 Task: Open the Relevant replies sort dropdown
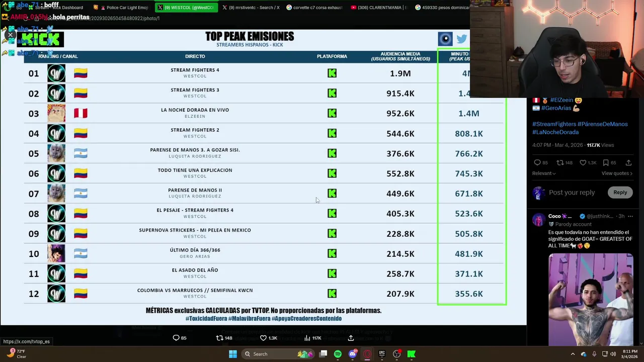click(x=544, y=173)
